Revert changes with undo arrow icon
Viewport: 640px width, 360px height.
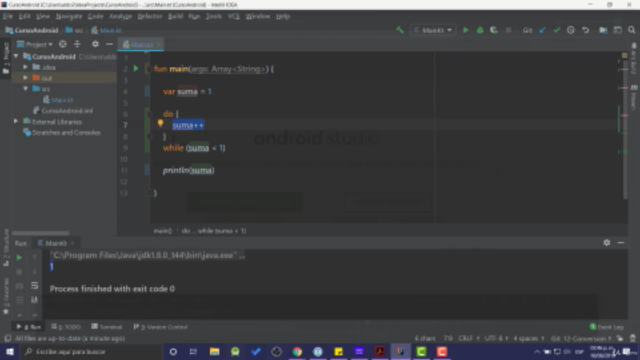pyautogui.click(x=585, y=30)
